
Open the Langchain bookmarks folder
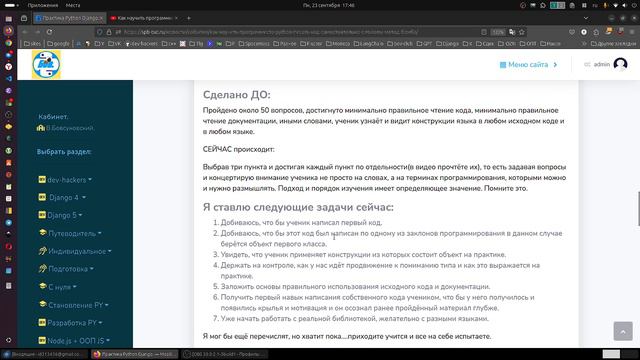[x=369, y=43]
